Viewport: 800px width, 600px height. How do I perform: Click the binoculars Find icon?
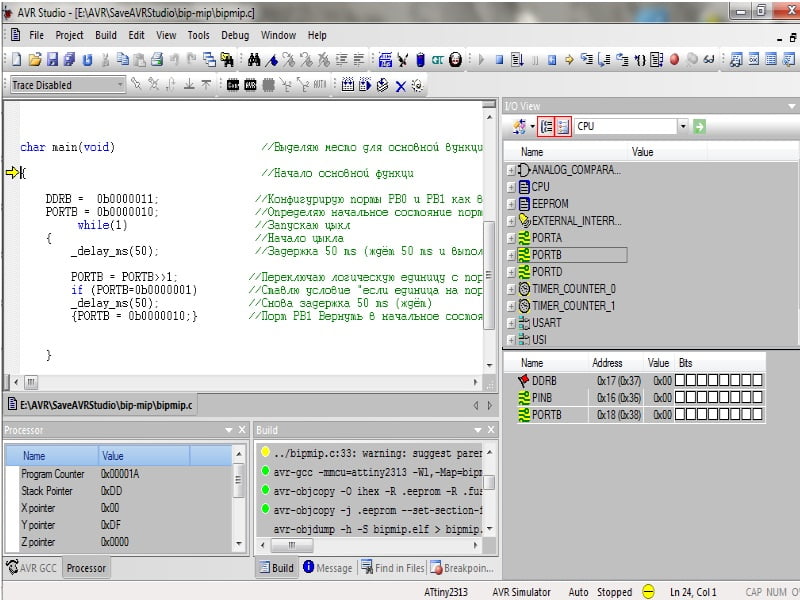[x=254, y=60]
